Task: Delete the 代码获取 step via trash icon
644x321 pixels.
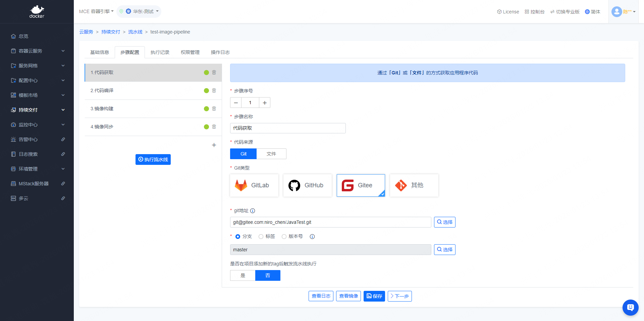Action: pos(214,72)
